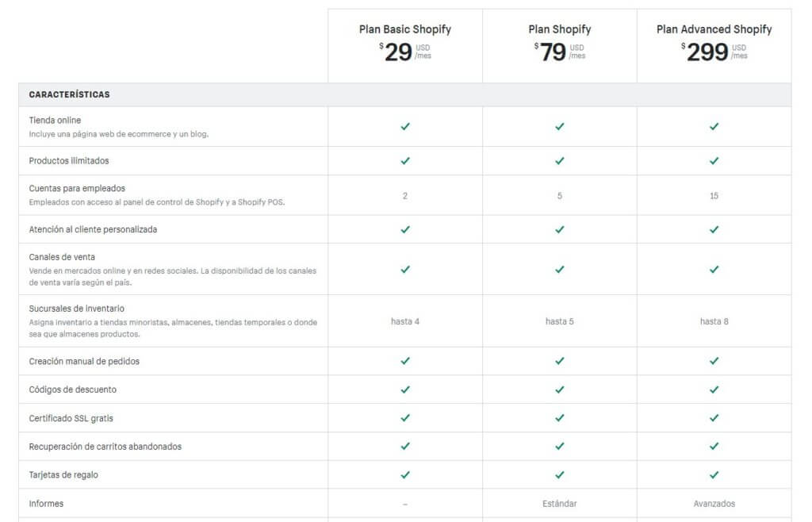
Task: Click Tienda online checkmark under Plan Shopify
Action: (x=559, y=126)
